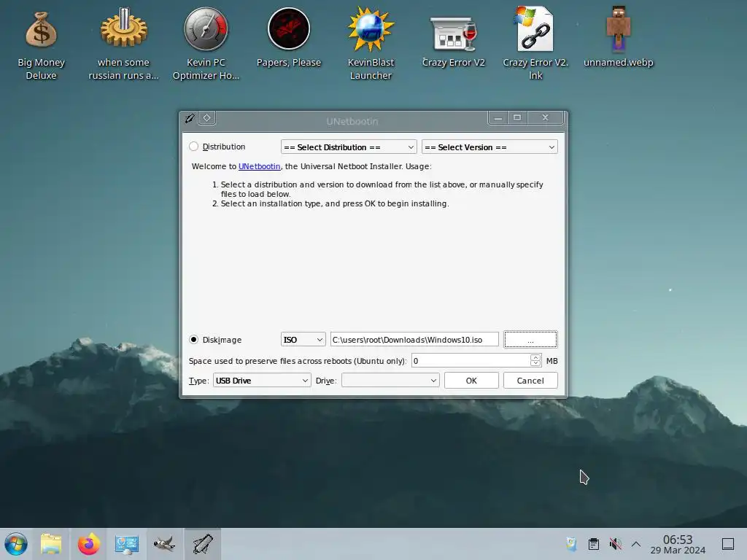Click OK to begin installing
This screenshot has height=560, width=747.
pyautogui.click(x=471, y=381)
